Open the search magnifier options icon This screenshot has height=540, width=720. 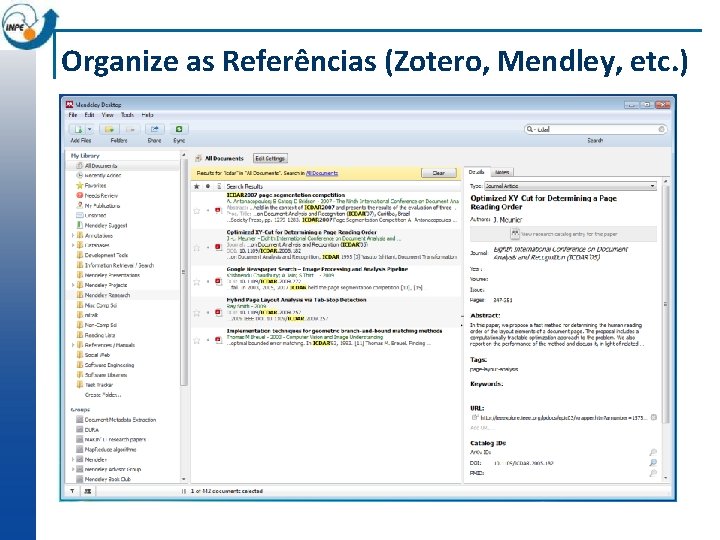tap(530, 129)
